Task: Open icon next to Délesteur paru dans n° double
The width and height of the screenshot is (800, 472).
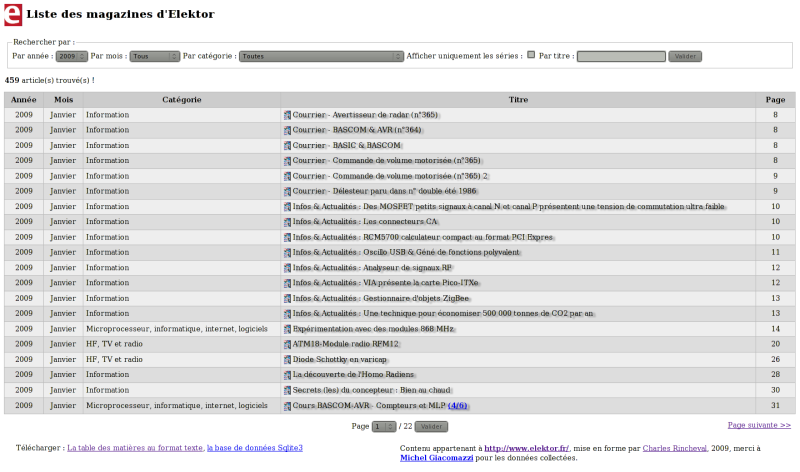Action: point(287,192)
